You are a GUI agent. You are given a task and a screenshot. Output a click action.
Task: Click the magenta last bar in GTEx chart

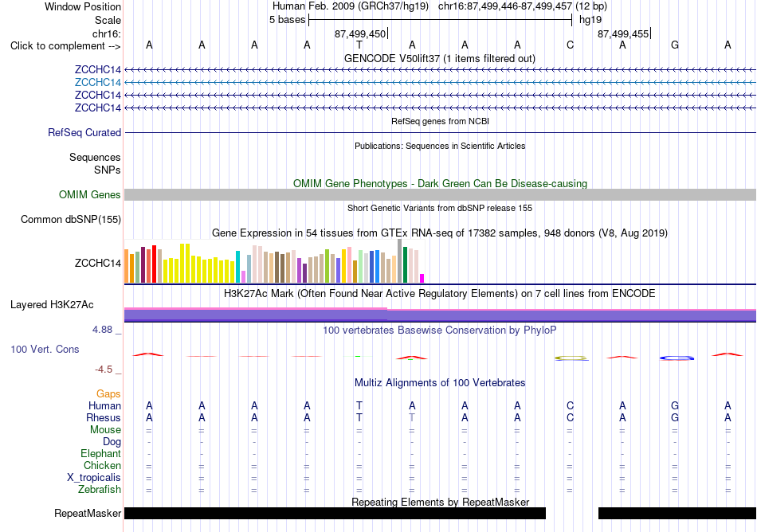tap(422, 278)
